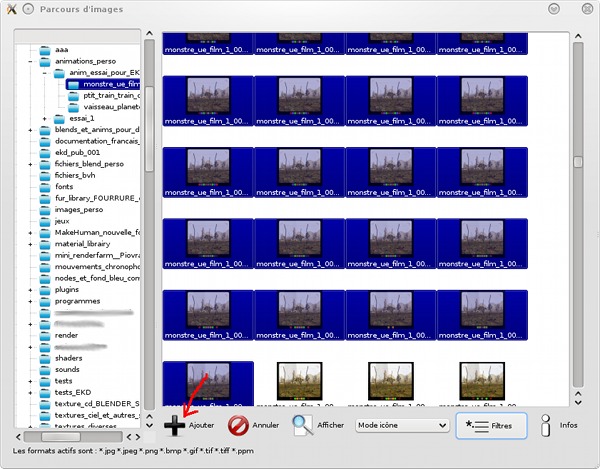Collapse the anim_essai_pour_EK folder
The width and height of the screenshot is (600, 469).
coord(44,73)
